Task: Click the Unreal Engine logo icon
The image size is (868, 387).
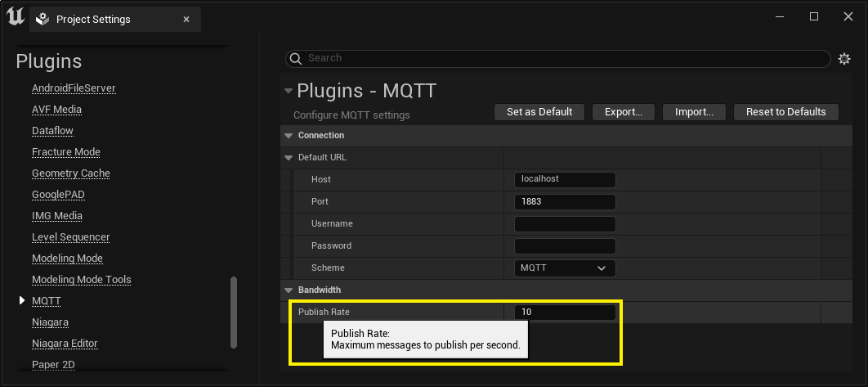Action: [x=16, y=17]
